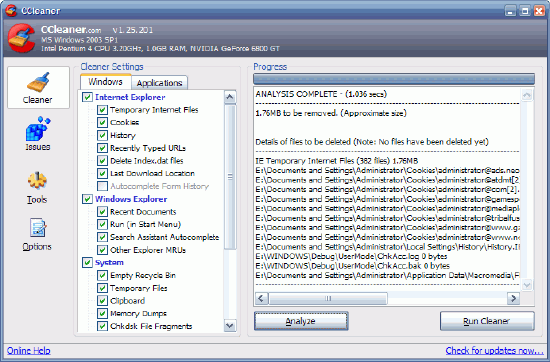
Task: Click the ChkAcc.bak 0 bytes line
Action: click(353, 266)
